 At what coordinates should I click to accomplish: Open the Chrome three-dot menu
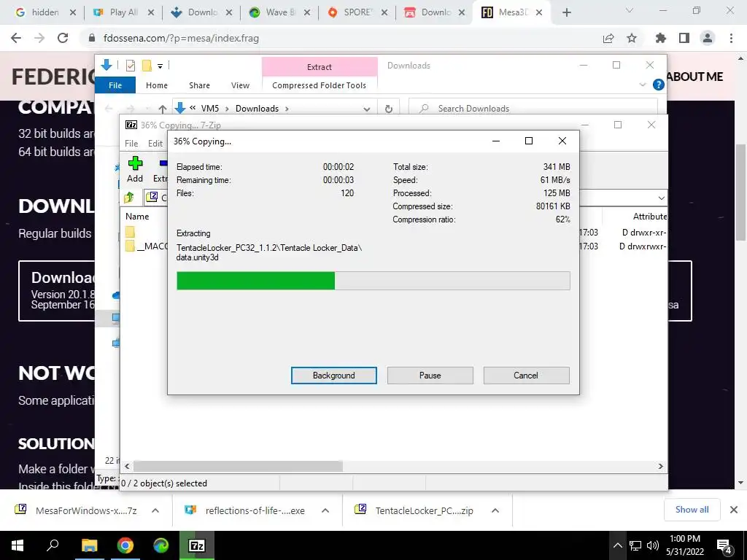pos(731,38)
